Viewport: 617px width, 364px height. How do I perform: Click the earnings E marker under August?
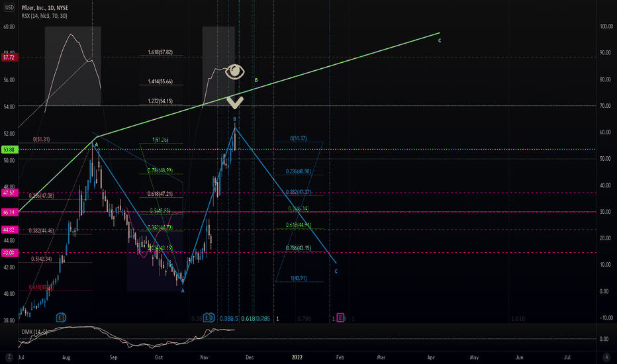[61, 317]
